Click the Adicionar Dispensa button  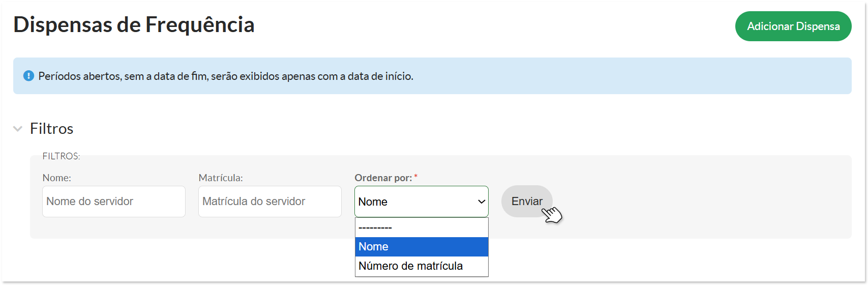click(x=793, y=26)
